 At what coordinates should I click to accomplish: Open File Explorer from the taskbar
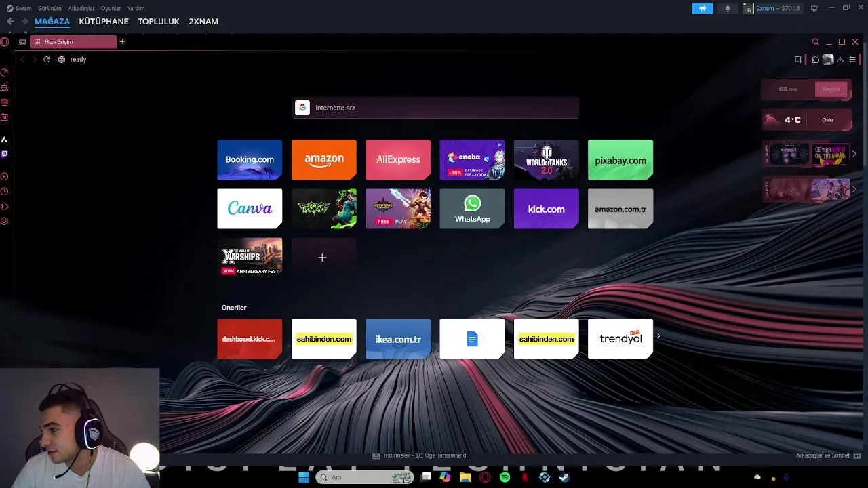pos(465,477)
